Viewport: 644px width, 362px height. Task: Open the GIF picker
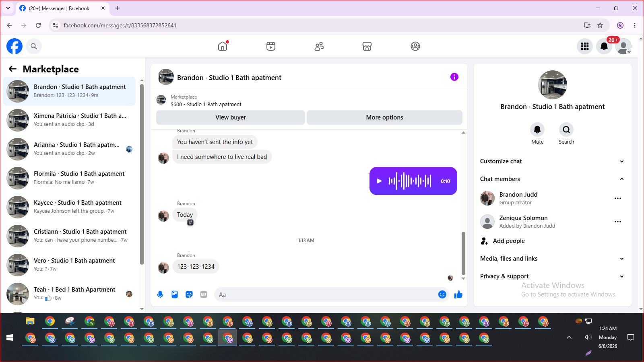[x=204, y=294]
